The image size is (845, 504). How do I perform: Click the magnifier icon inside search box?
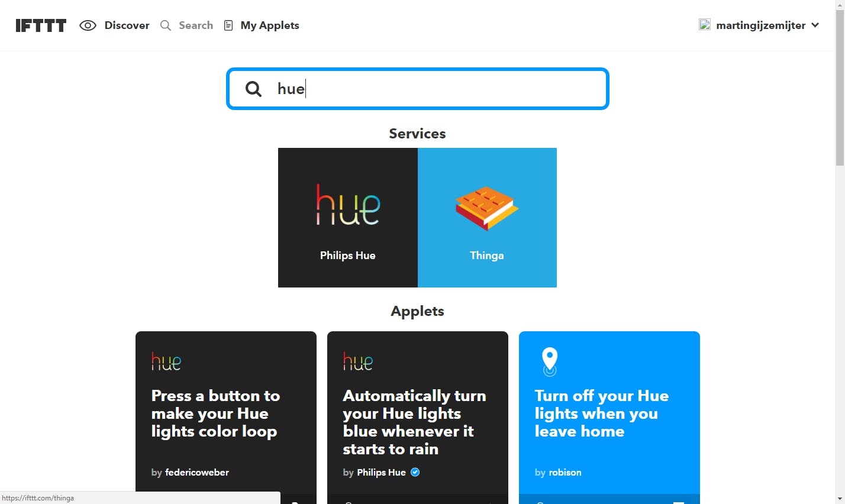(254, 89)
